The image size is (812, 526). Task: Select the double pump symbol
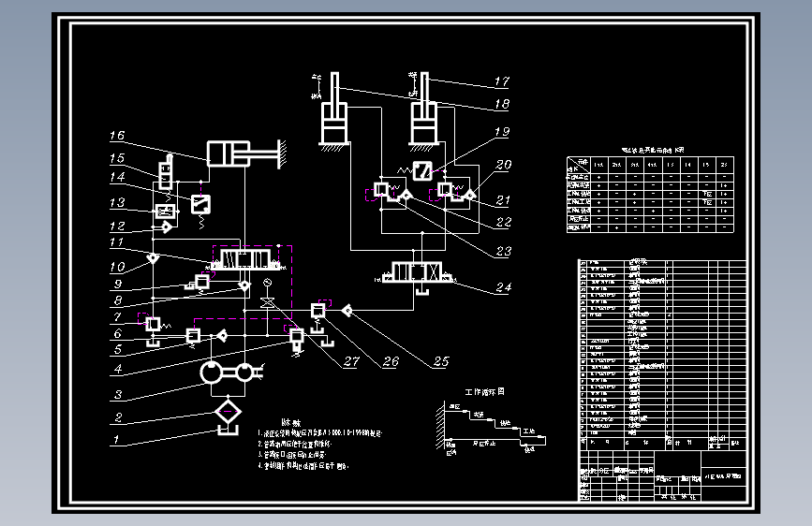231,373
